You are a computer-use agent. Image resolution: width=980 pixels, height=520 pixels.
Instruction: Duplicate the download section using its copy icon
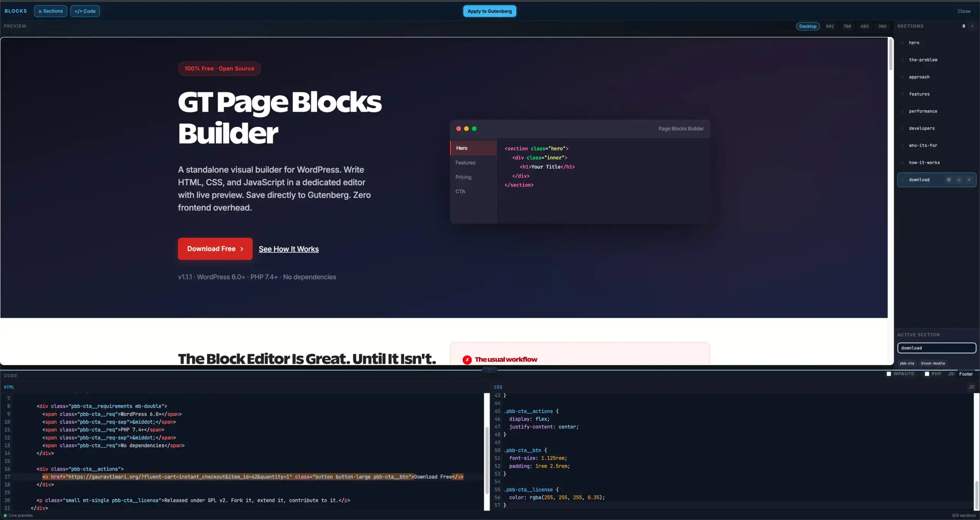pyautogui.click(x=959, y=180)
